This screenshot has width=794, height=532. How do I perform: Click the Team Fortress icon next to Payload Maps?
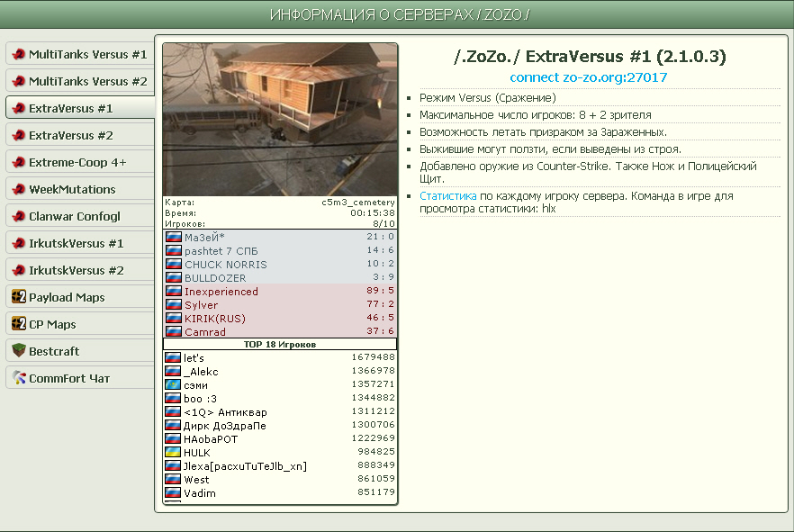tap(18, 297)
